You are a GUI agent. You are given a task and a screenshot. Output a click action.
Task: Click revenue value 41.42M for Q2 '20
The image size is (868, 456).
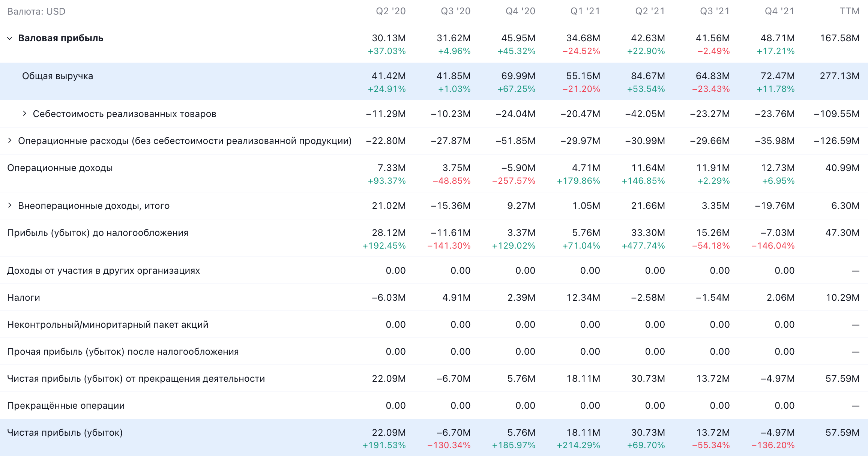tap(389, 76)
